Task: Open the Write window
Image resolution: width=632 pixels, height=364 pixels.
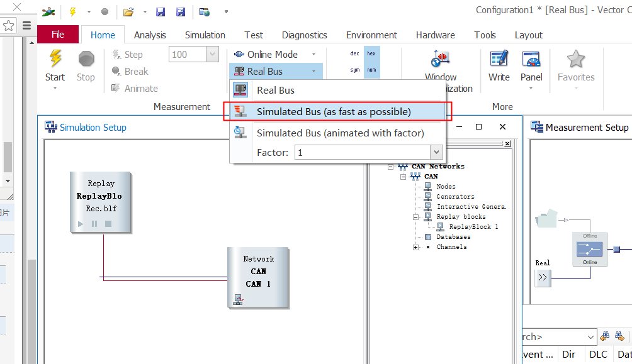Action: pos(499,67)
